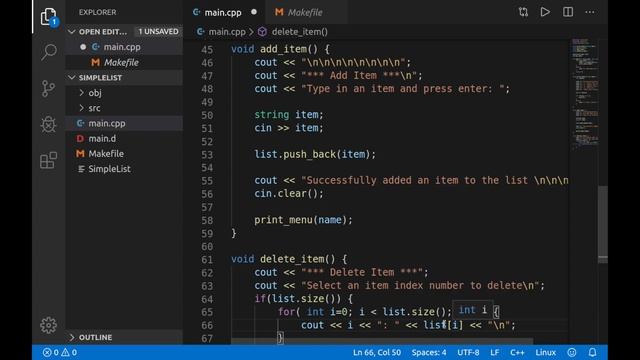Click the 1 UNSAVED badge

(158, 31)
